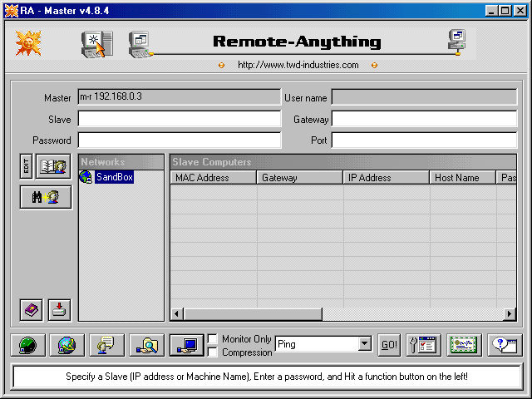Open the www.twd-industries.com link
Viewport: 532px width, 399px height.
click(298, 65)
